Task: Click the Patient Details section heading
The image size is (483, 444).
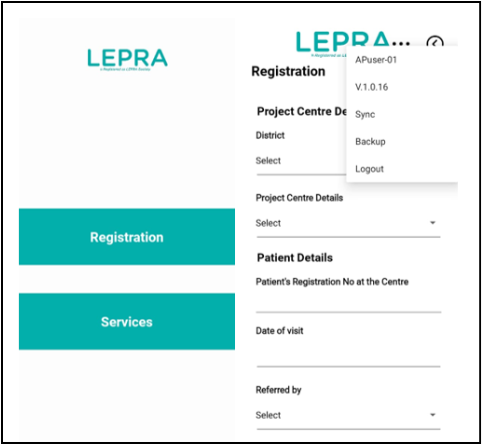Action: 295,258
